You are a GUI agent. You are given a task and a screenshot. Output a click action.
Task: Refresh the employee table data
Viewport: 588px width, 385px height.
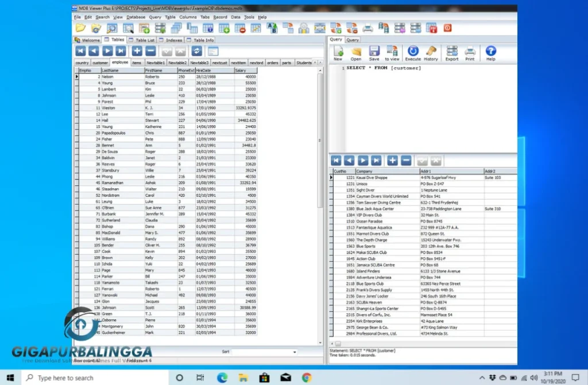click(x=196, y=50)
